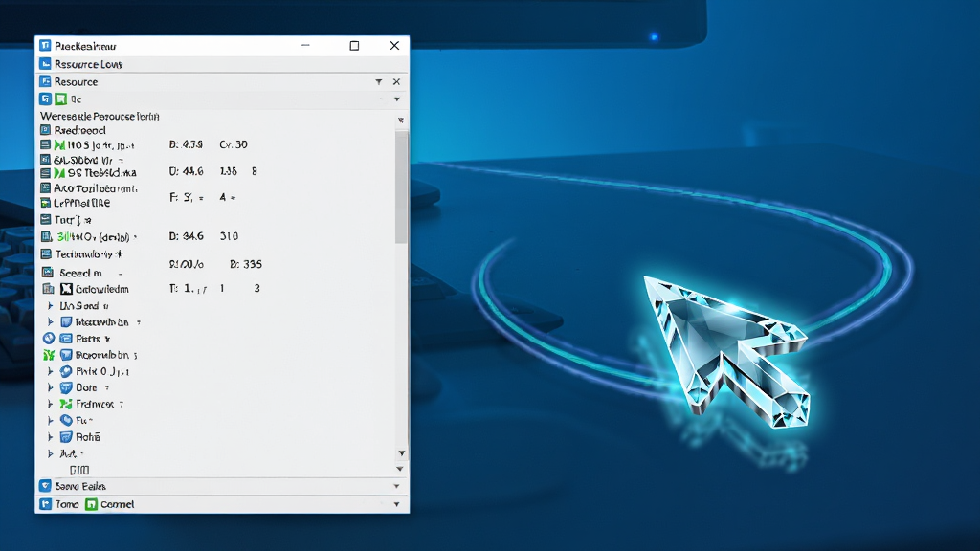The height and width of the screenshot is (551, 980).
Task: Click the icon beside Seeed m row
Action: click(x=48, y=273)
